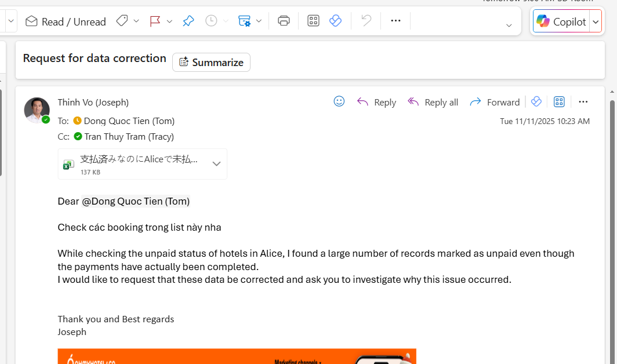Image resolution: width=617 pixels, height=364 pixels.
Task: Click the reading pane vertical scrollbar
Action: point(612,174)
